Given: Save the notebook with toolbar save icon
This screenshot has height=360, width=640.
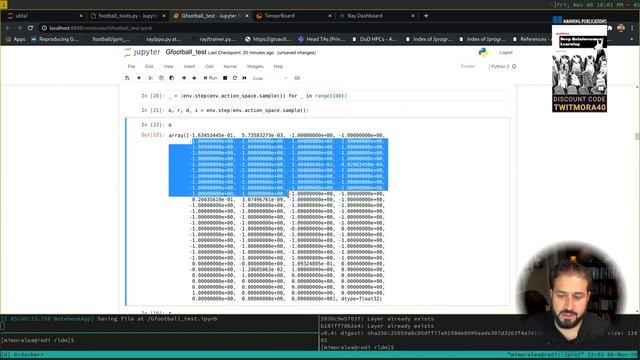Looking at the screenshot, I should pos(127,78).
